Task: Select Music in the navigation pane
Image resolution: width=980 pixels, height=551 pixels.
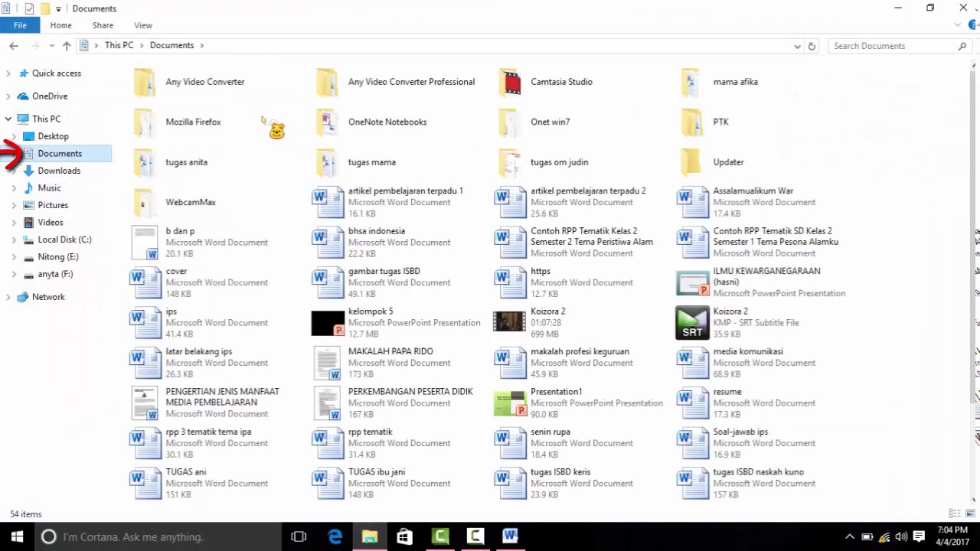Action: [x=49, y=188]
